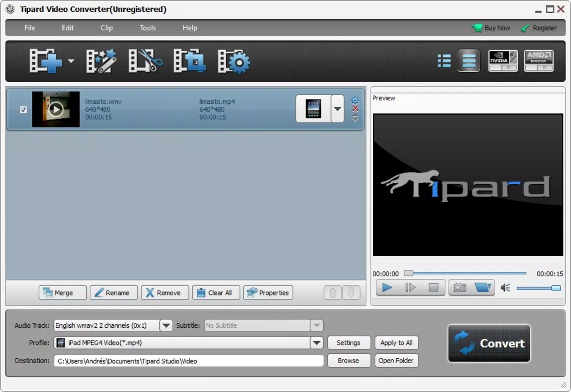Open the Crop video tool
The width and height of the screenshot is (571, 392).
point(189,61)
